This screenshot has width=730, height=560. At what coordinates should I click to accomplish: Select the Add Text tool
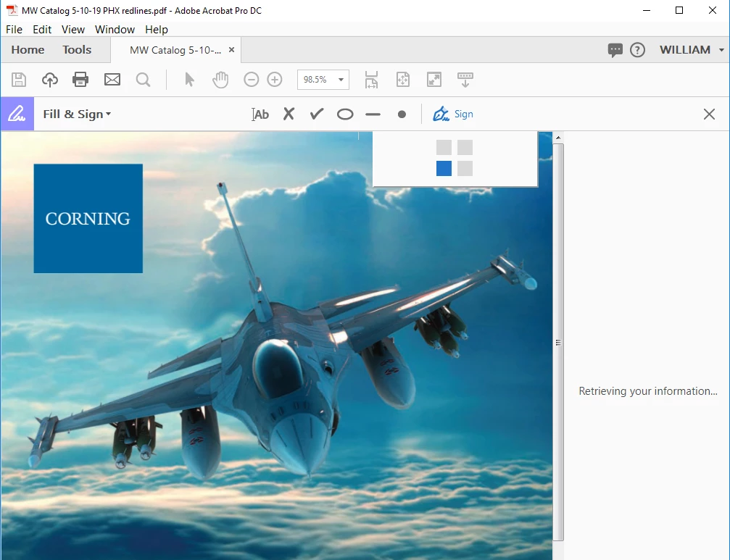260,114
